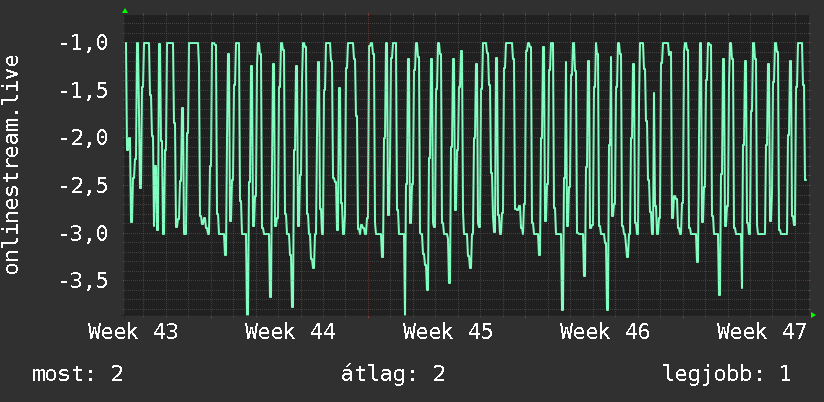
Task: Click the 'átlag: 2' statistic
Action: pos(393,374)
